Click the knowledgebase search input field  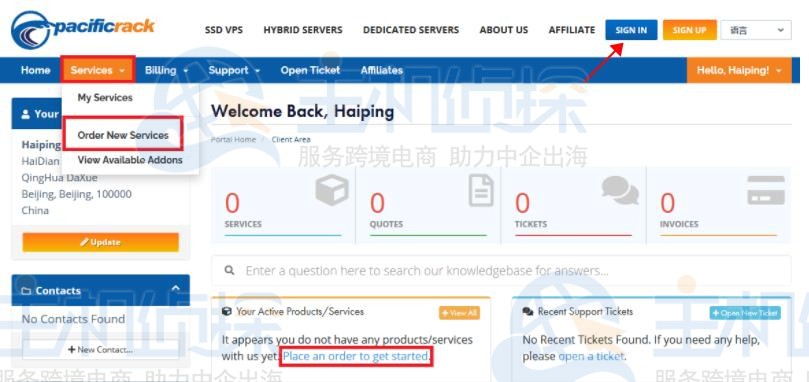(501, 270)
